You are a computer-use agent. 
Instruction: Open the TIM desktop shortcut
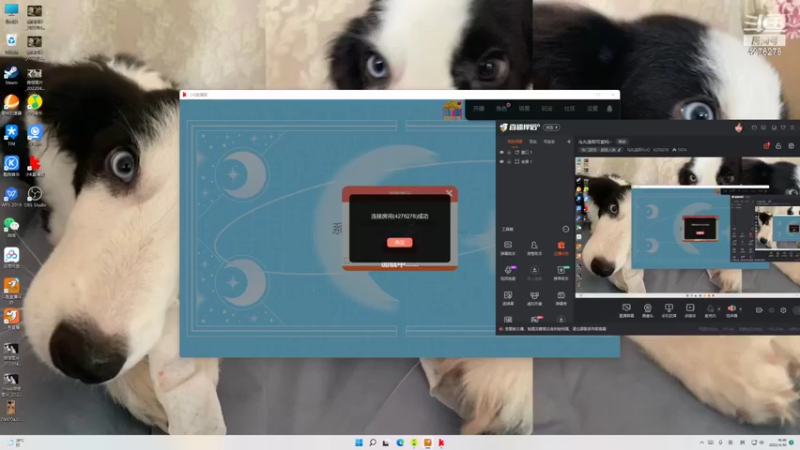point(11,136)
